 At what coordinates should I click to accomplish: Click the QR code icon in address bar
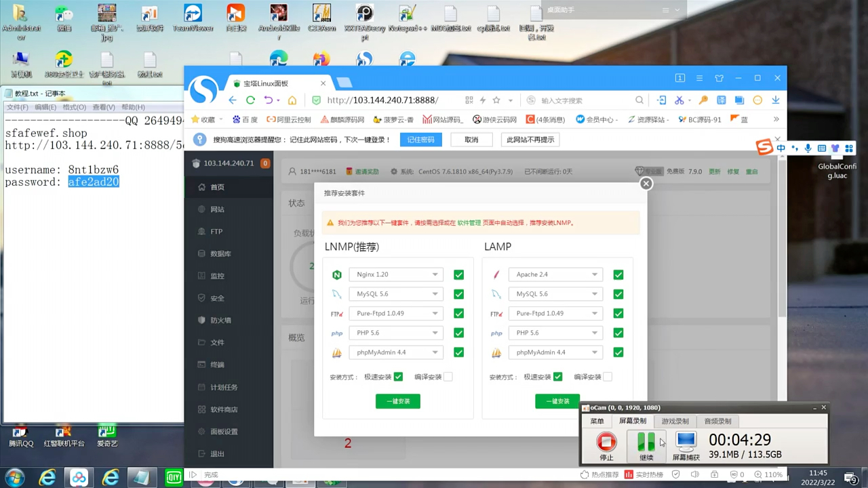pyautogui.click(x=469, y=100)
